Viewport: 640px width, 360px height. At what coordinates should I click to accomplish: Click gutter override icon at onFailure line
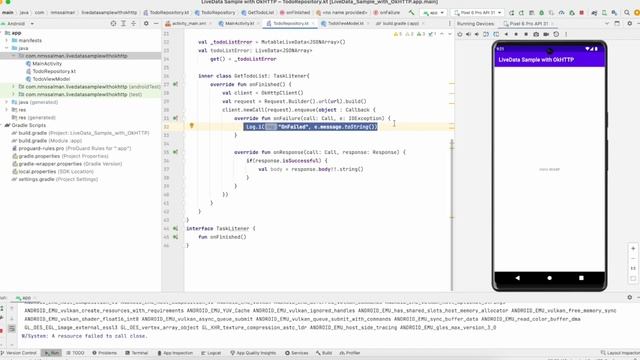click(x=175, y=118)
